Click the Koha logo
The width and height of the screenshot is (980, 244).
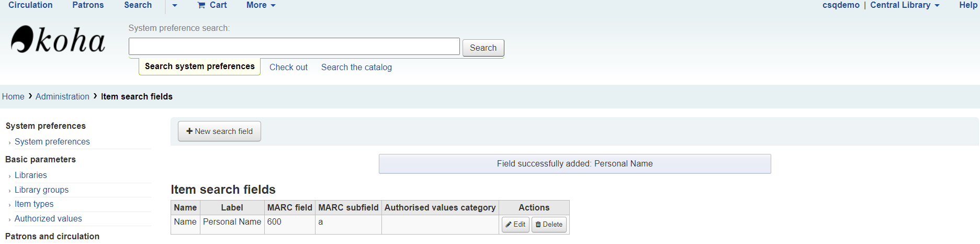(x=58, y=40)
